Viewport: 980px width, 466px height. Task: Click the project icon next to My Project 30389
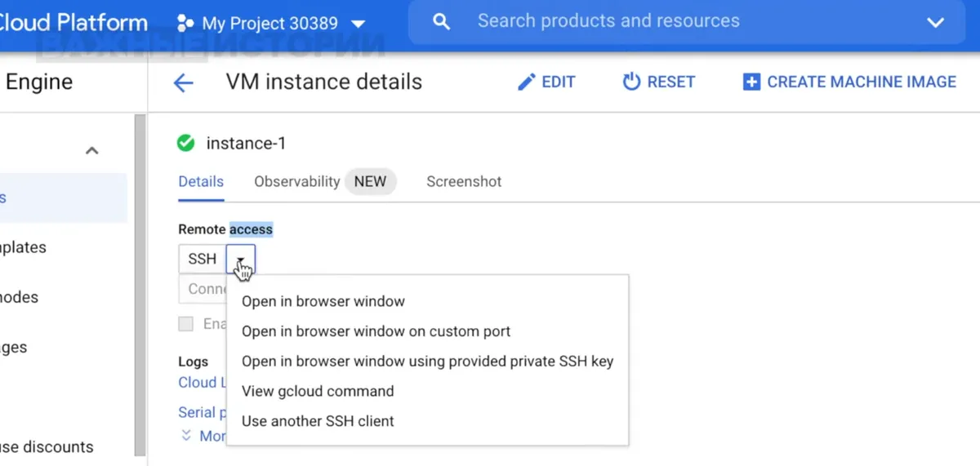[x=185, y=23]
